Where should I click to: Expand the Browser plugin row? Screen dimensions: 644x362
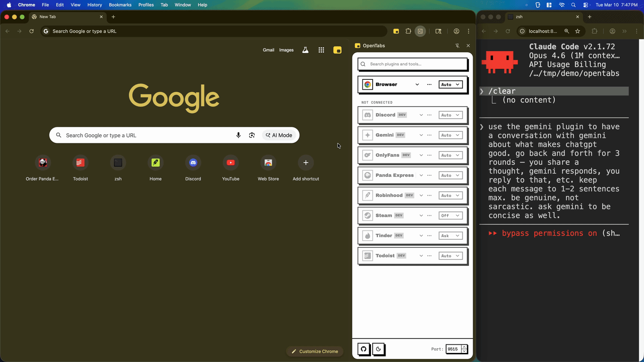[417, 84]
